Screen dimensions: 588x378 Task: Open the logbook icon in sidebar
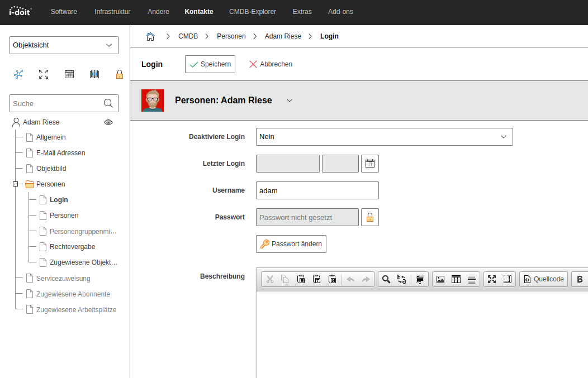94,74
